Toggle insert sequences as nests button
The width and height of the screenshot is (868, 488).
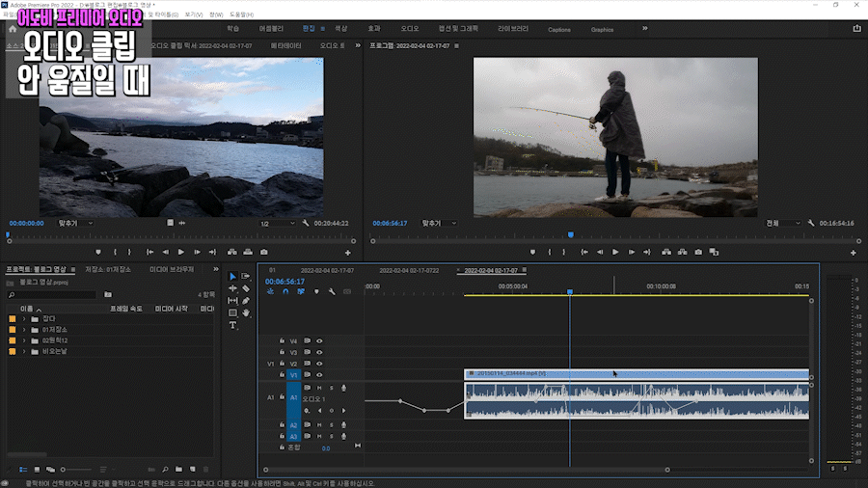[270, 291]
